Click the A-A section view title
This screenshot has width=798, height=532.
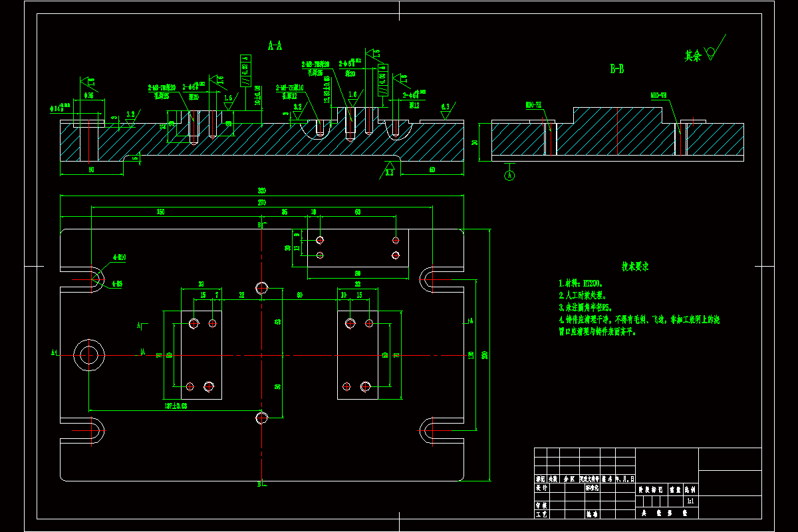click(275, 46)
